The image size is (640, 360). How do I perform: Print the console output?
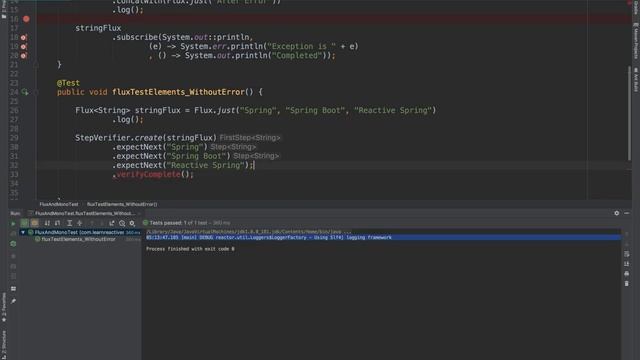tap(627, 273)
